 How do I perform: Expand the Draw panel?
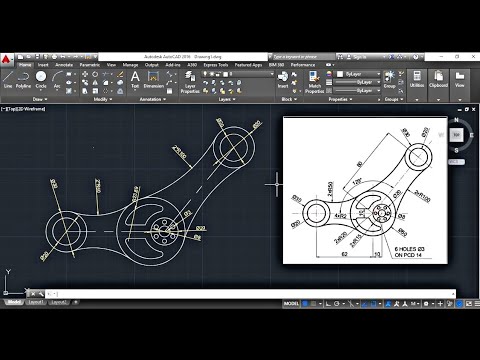pyautogui.click(x=40, y=99)
